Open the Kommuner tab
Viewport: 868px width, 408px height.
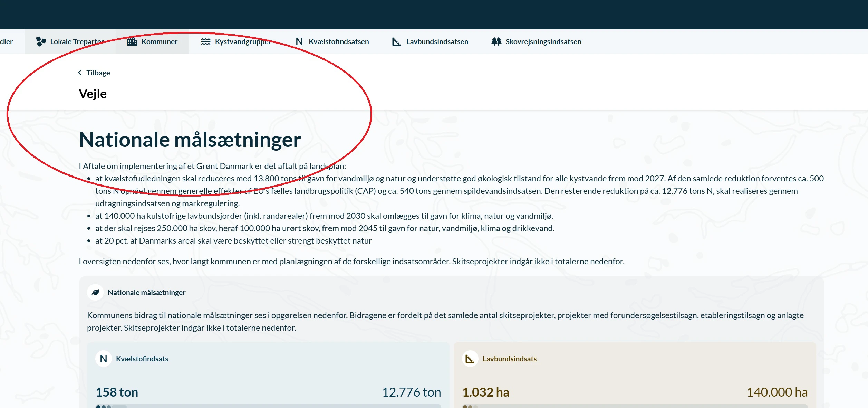tap(159, 41)
